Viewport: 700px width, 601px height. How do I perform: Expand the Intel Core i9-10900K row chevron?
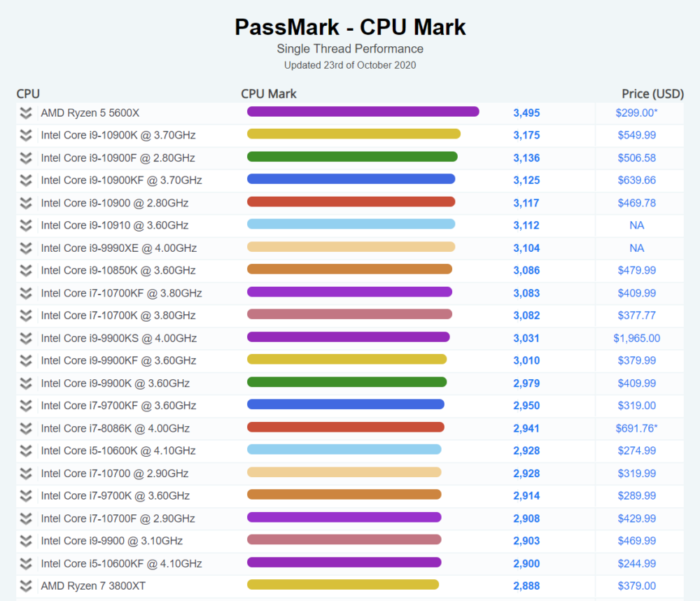click(x=26, y=135)
